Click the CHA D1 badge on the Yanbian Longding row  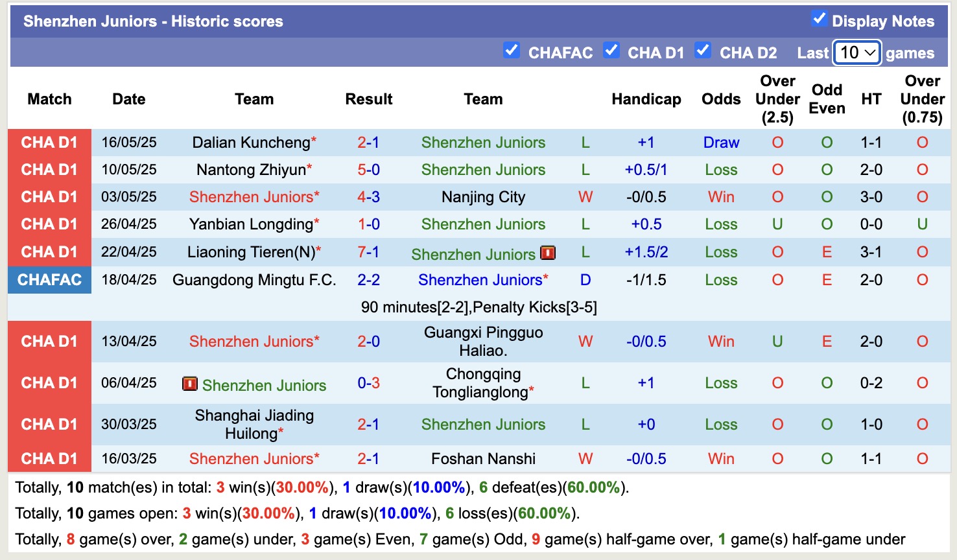tap(49, 224)
